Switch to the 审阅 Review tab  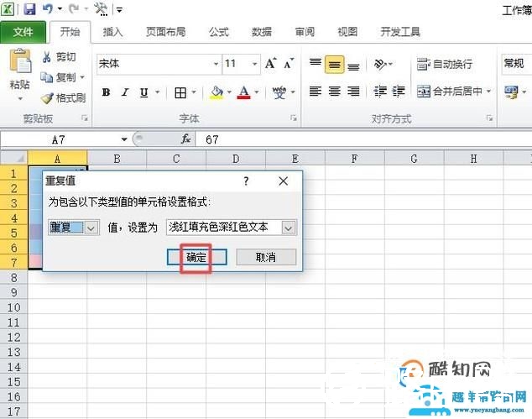[x=305, y=32]
